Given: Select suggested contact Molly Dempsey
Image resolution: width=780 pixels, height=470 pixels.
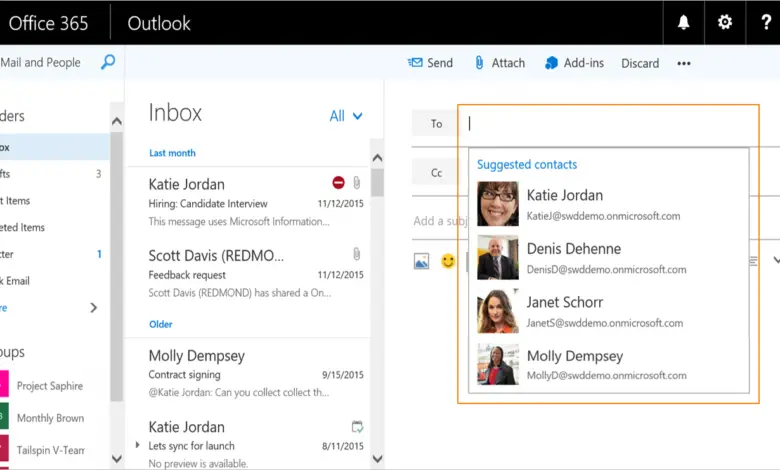Looking at the screenshot, I should click(608, 365).
